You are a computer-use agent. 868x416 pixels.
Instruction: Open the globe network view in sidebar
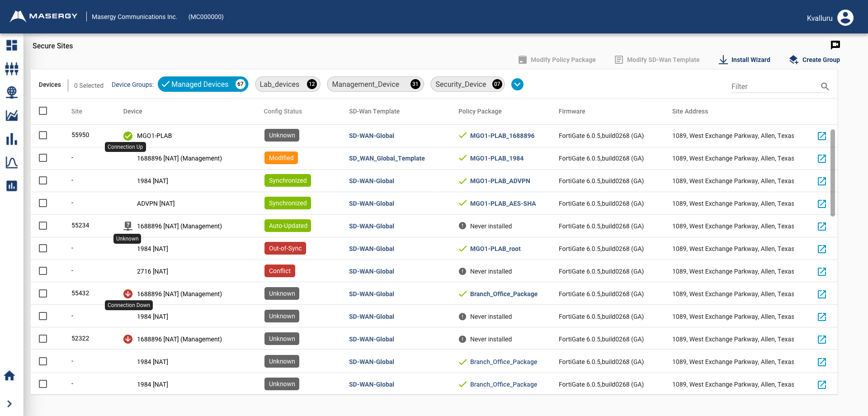point(11,92)
